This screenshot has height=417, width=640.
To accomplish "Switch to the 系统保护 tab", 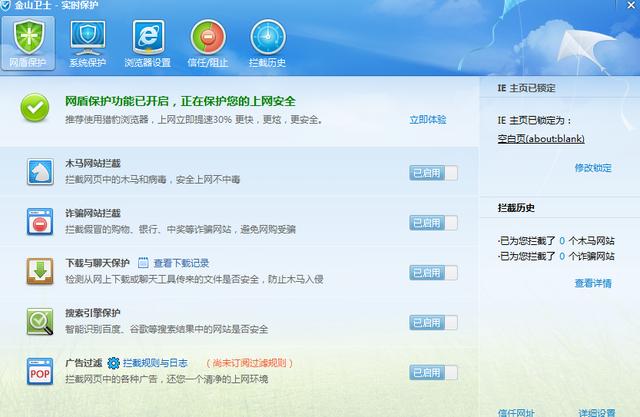I will pos(87,44).
